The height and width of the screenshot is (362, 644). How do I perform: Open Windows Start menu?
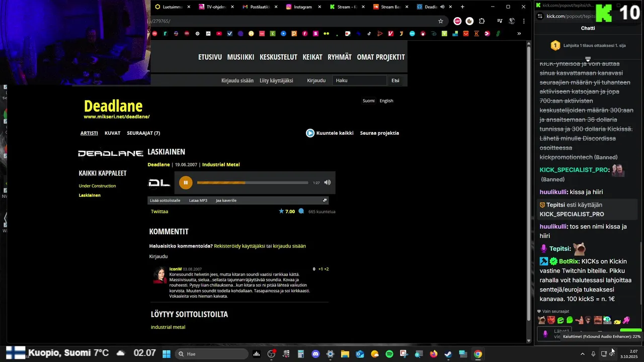[167, 354]
